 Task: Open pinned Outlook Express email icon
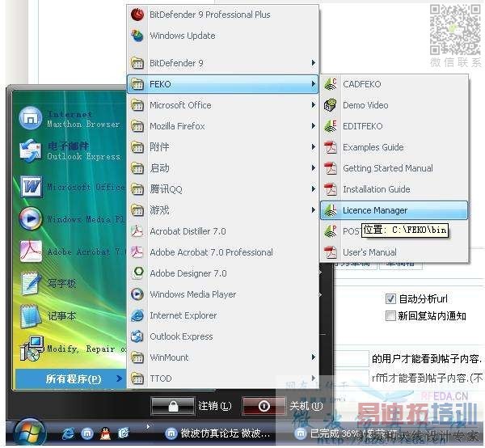point(31,150)
